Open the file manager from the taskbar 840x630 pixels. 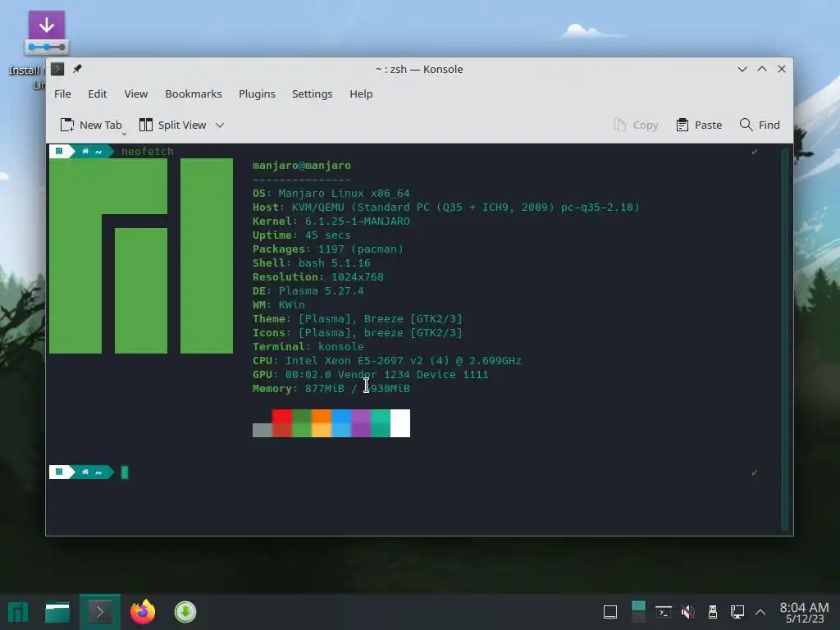click(57, 612)
